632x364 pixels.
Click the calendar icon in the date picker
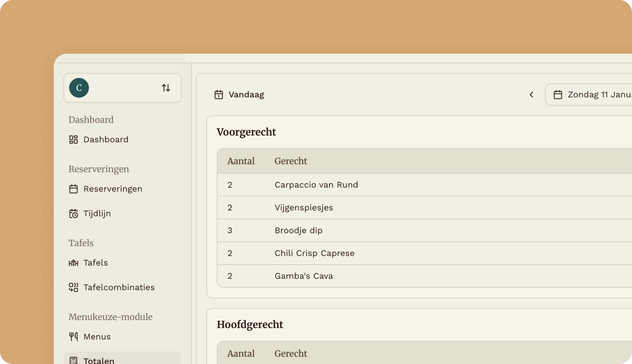pos(558,94)
